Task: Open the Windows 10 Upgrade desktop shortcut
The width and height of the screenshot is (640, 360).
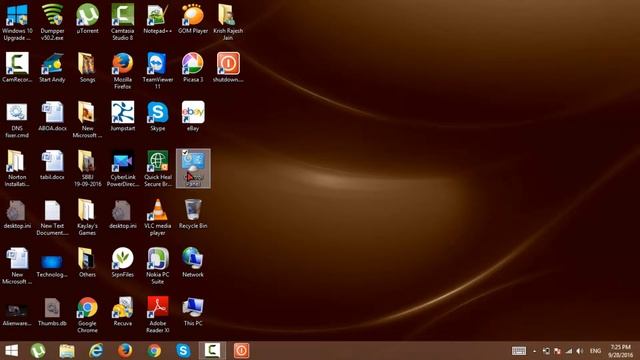Action: (17, 22)
